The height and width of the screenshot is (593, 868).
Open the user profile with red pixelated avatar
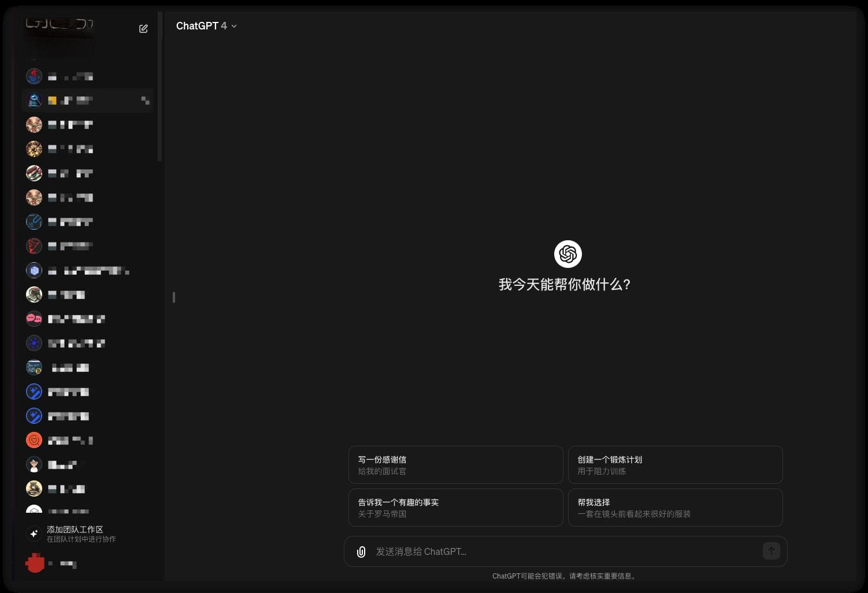88,563
